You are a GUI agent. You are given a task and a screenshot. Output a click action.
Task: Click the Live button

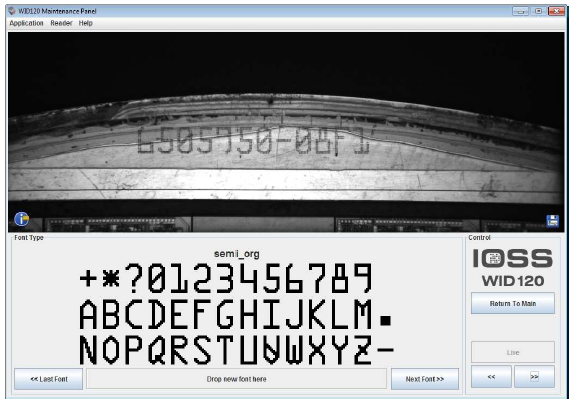[513, 352]
